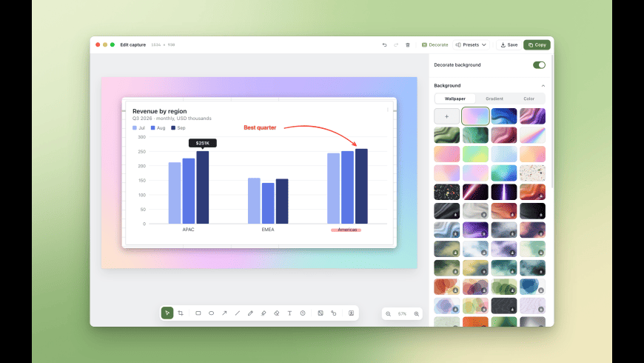The height and width of the screenshot is (363, 644).
Task: Switch to the Wallpaper tab
Action: (455, 99)
